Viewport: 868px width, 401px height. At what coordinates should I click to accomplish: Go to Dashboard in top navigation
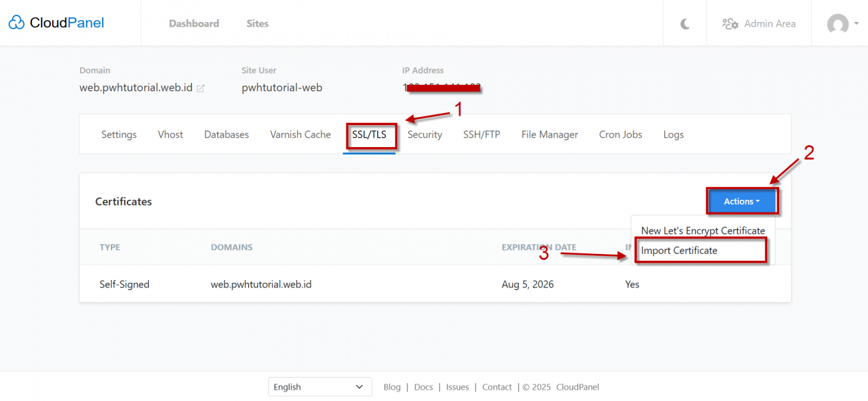pos(194,23)
